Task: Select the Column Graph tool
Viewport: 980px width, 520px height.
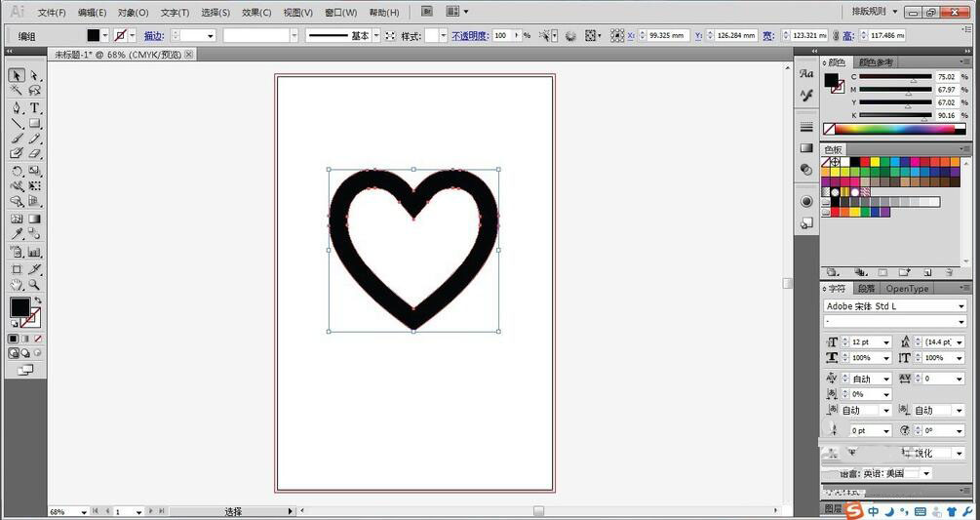Action: [x=34, y=253]
